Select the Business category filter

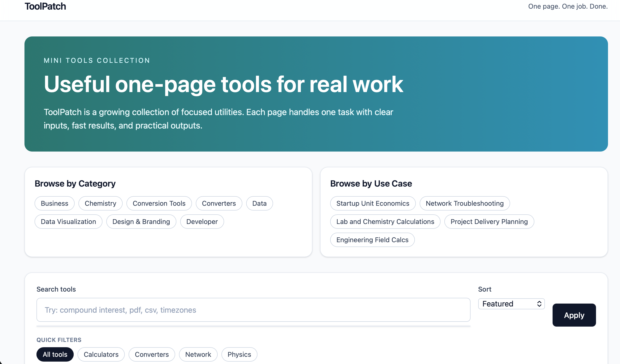click(x=54, y=203)
